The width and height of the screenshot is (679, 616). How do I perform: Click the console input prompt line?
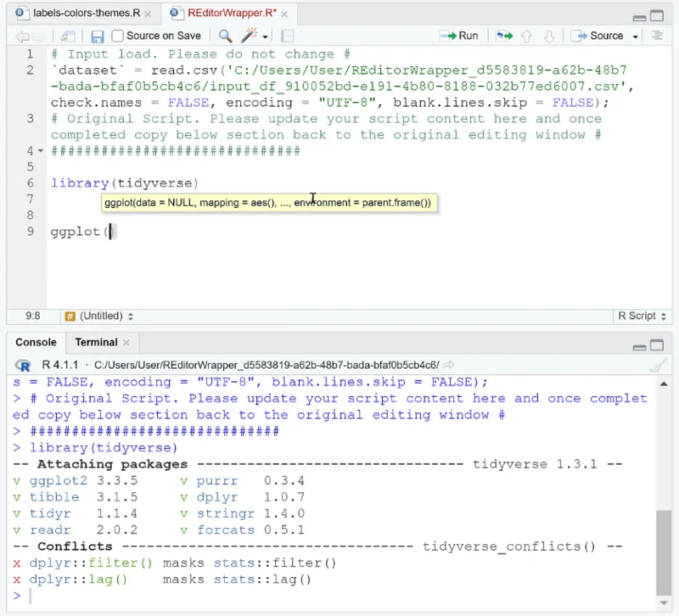333,596
